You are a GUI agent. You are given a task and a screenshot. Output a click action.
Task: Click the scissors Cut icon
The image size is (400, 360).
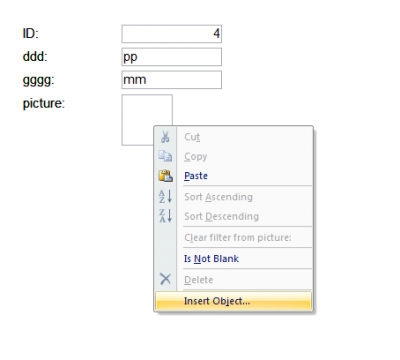[165, 137]
